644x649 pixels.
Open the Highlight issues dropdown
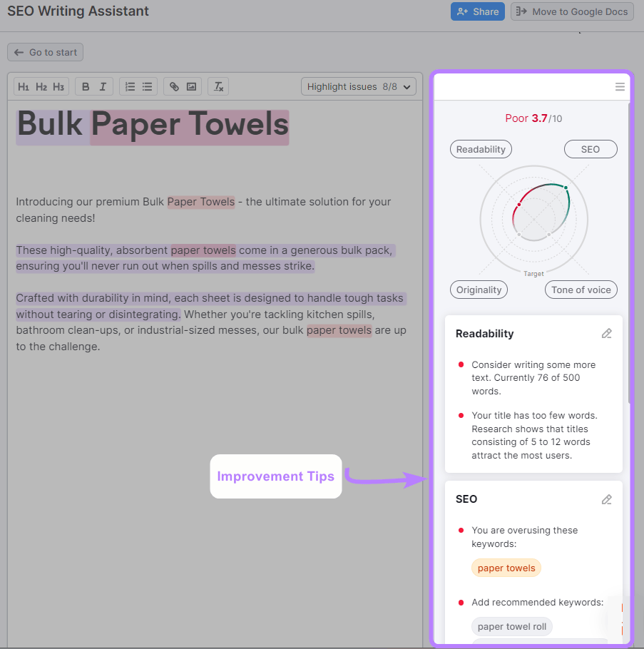coord(359,86)
